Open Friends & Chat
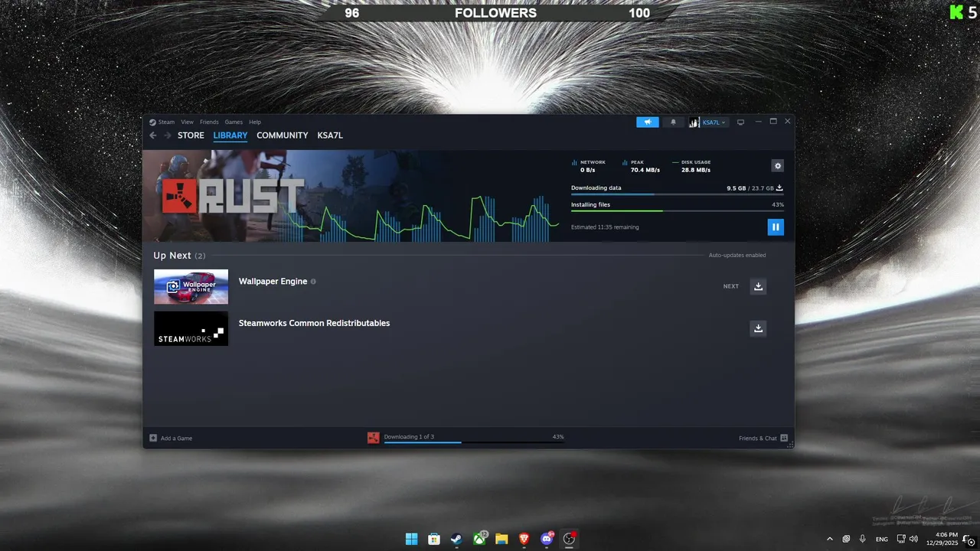Screen dimensions: 980x551 pos(763,439)
